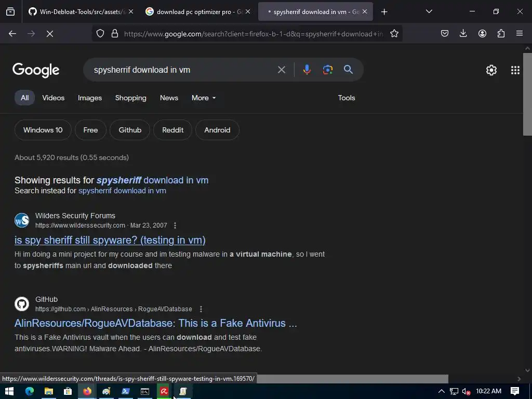Open the extensions puzzle icon
Viewport: 532px width, 399px height.
tap(501, 34)
